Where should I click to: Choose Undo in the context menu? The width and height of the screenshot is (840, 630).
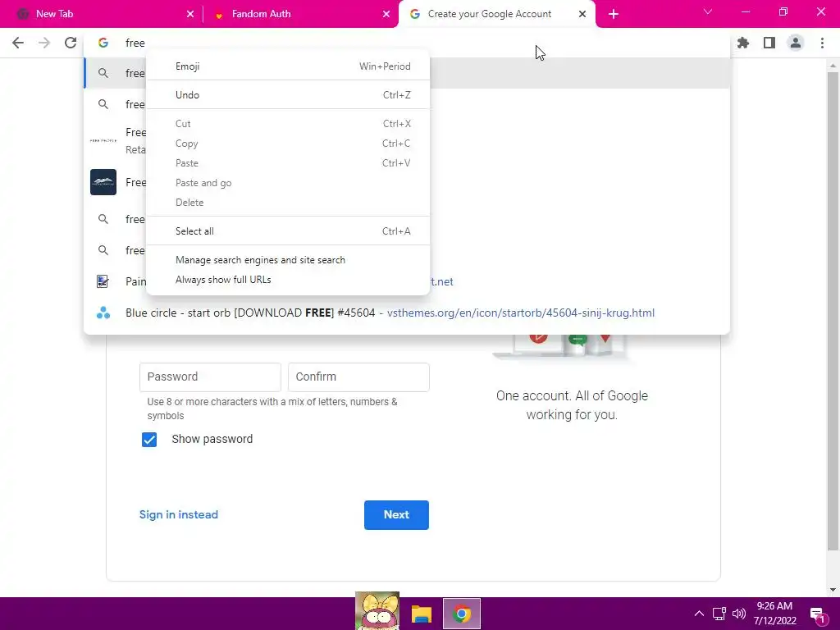point(288,95)
